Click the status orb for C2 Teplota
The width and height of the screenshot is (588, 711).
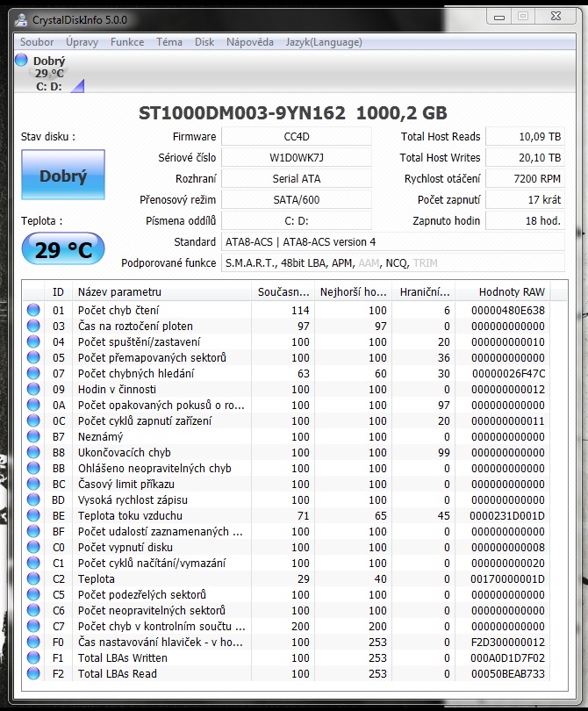tap(33, 578)
